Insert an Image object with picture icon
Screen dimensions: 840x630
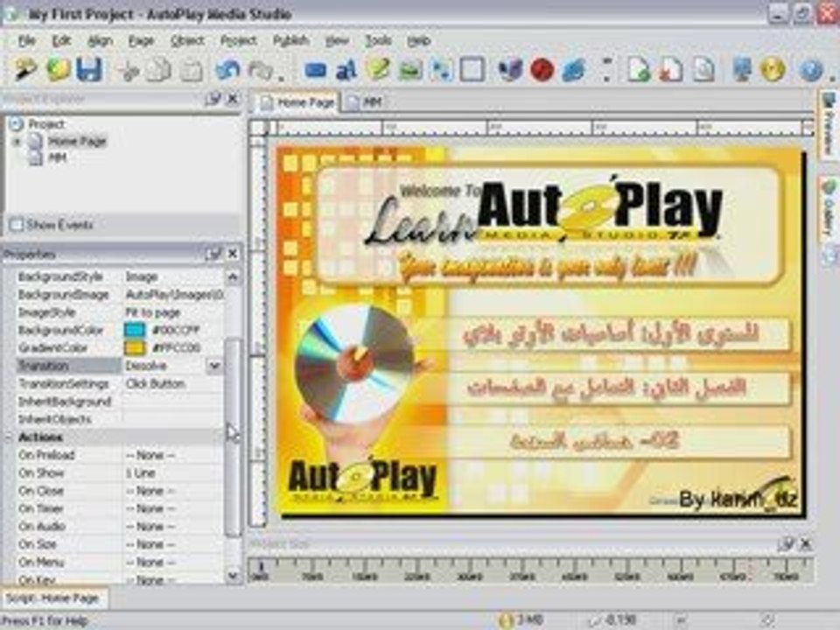click(x=410, y=70)
